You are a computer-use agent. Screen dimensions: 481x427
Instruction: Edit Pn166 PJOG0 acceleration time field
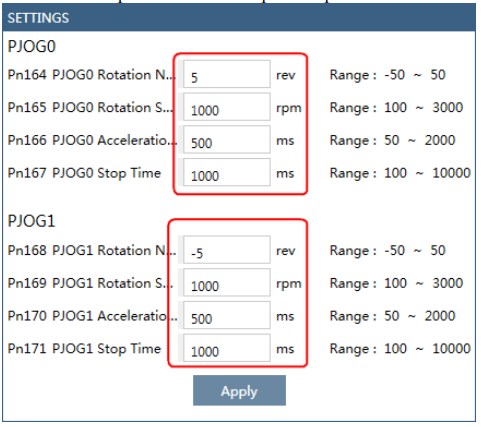[x=227, y=139]
